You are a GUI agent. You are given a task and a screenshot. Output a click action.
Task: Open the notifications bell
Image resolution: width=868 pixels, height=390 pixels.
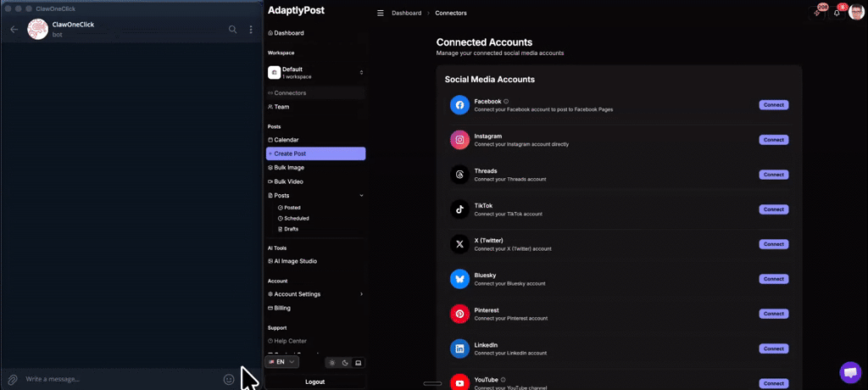click(837, 13)
